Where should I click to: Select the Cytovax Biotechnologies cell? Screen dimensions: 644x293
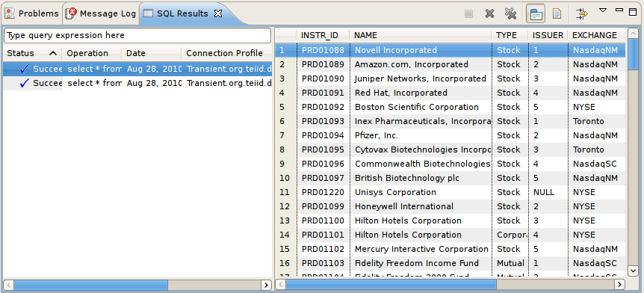[421, 149]
